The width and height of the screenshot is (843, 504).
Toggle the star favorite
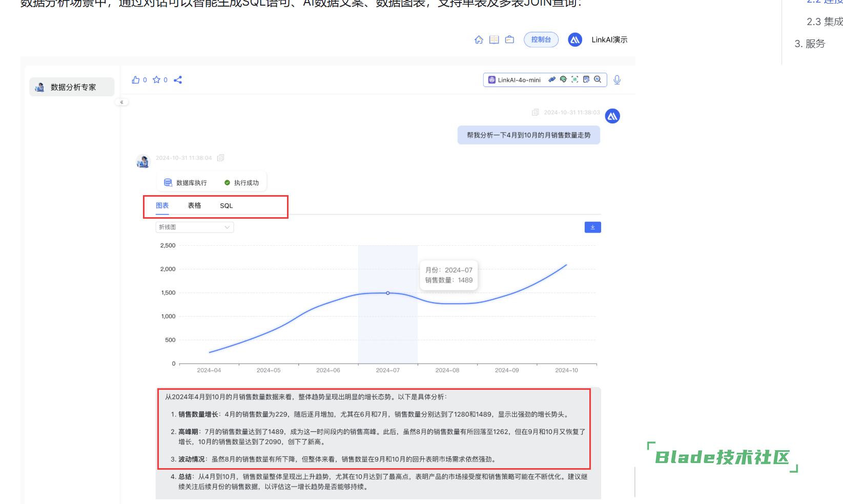[x=157, y=80]
